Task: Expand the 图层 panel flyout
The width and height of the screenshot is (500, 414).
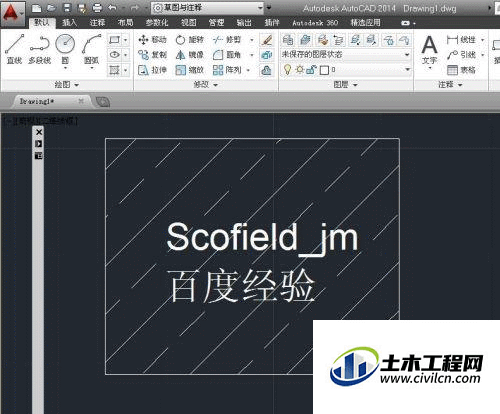Action: (x=345, y=85)
